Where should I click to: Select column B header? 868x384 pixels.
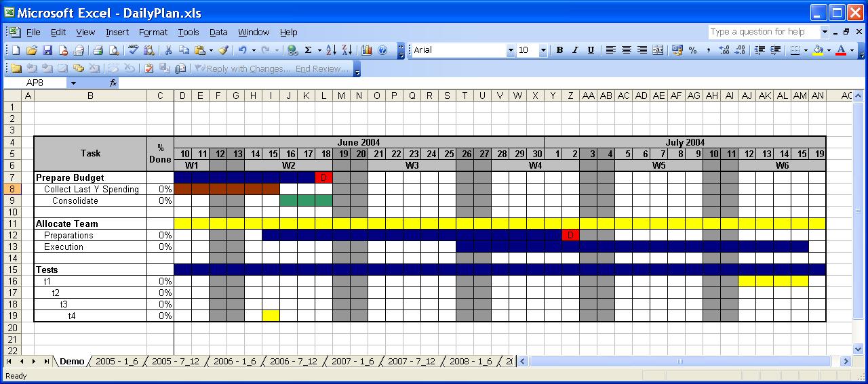[x=90, y=96]
